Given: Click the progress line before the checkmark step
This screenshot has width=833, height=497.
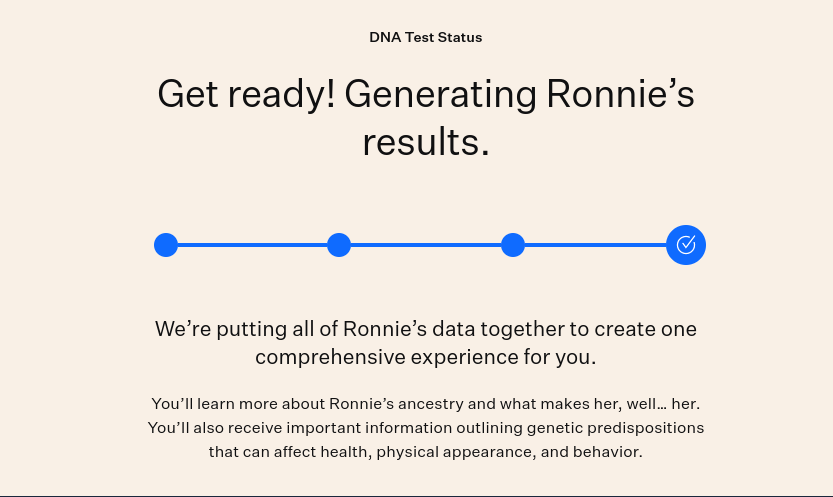Looking at the screenshot, I should click(x=596, y=245).
